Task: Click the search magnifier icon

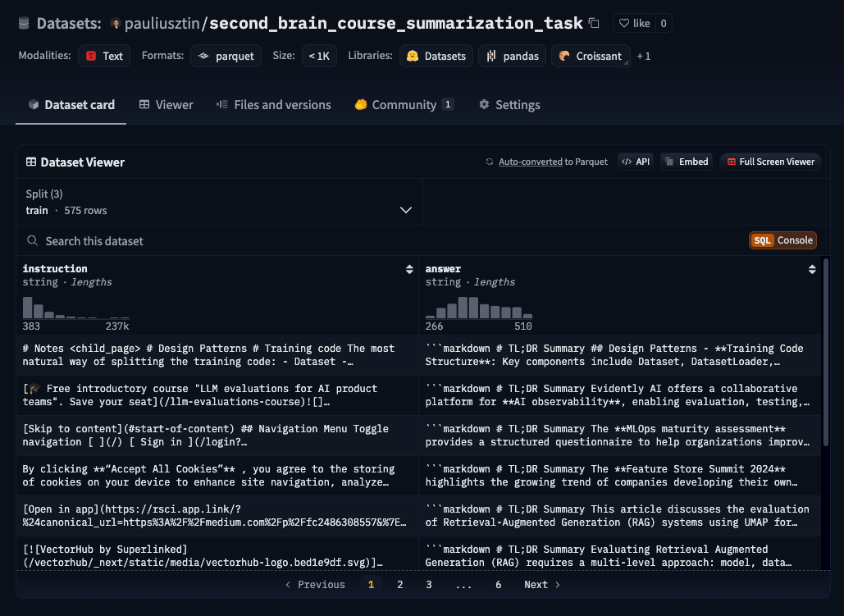Action: click(x=32, y=240)
